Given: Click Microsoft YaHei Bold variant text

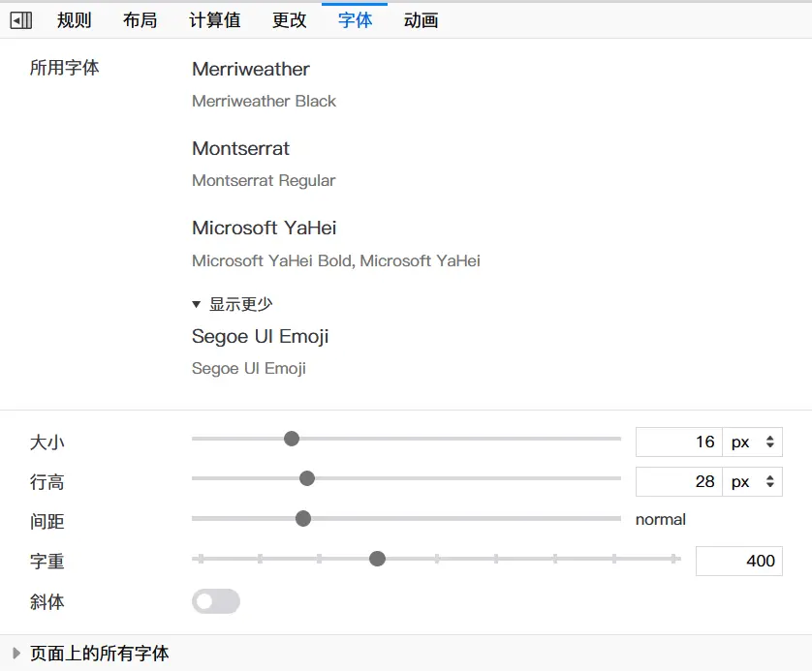Looking at the screenshot, I should tap(273, 260).
